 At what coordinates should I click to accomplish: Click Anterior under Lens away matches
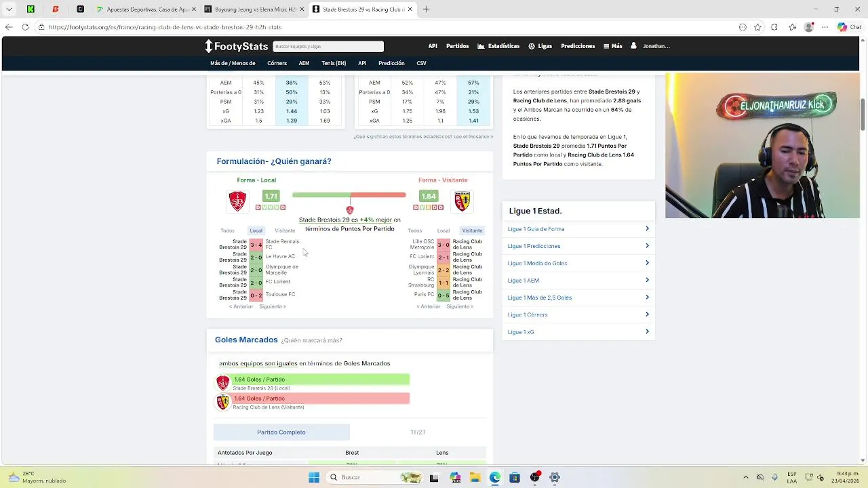tap(429, 306)
